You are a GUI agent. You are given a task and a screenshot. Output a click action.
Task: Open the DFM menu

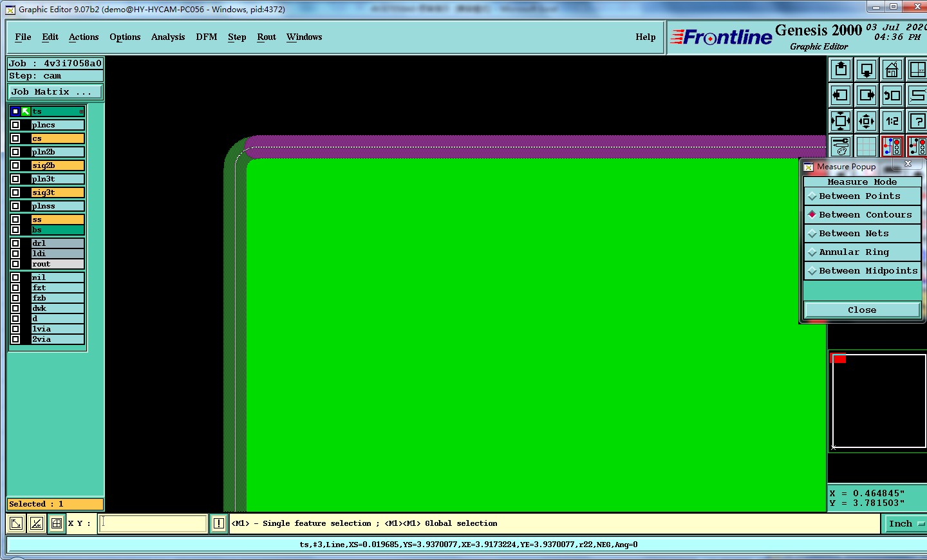click(207, 37)
